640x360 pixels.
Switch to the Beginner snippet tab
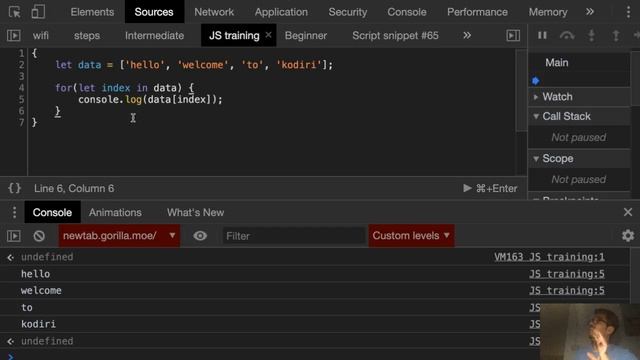pyautogui.click(x=306, y=36)
